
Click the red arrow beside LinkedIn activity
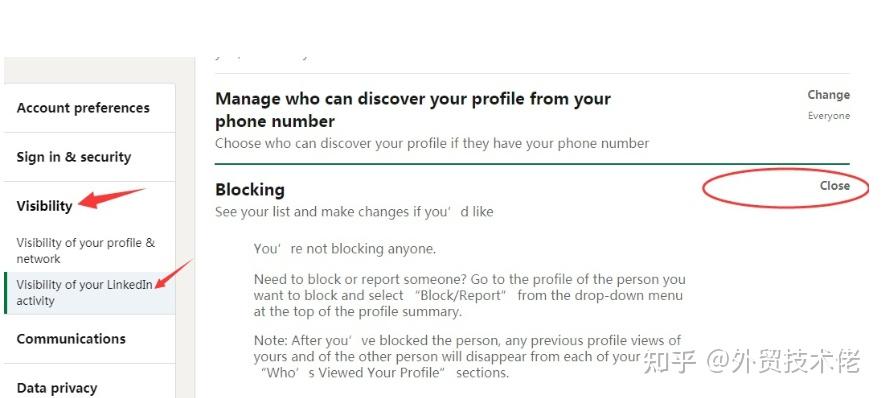click(173, 274)
